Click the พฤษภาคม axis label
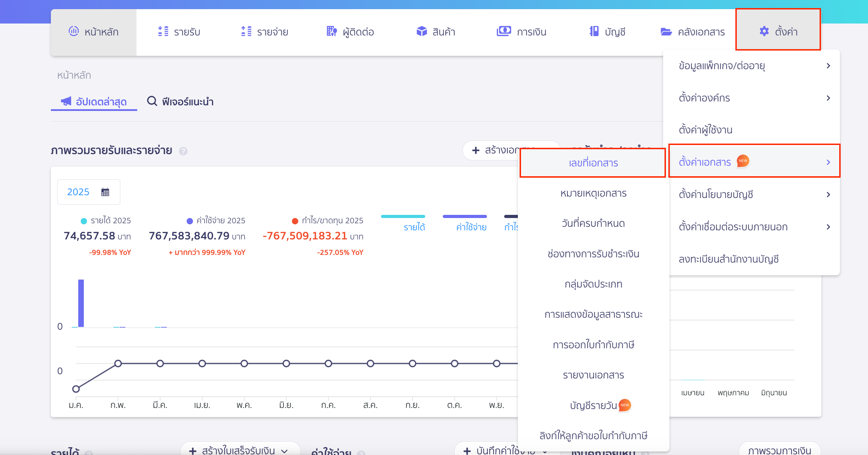The width and height of the screenshot is (868, 455). (x=733, y=393)
